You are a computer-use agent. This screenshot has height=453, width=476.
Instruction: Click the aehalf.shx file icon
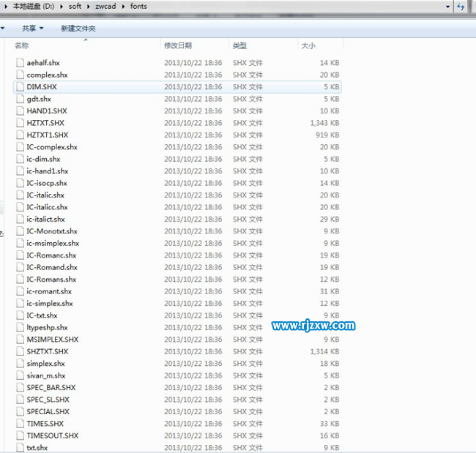click(x=20, y=63)
